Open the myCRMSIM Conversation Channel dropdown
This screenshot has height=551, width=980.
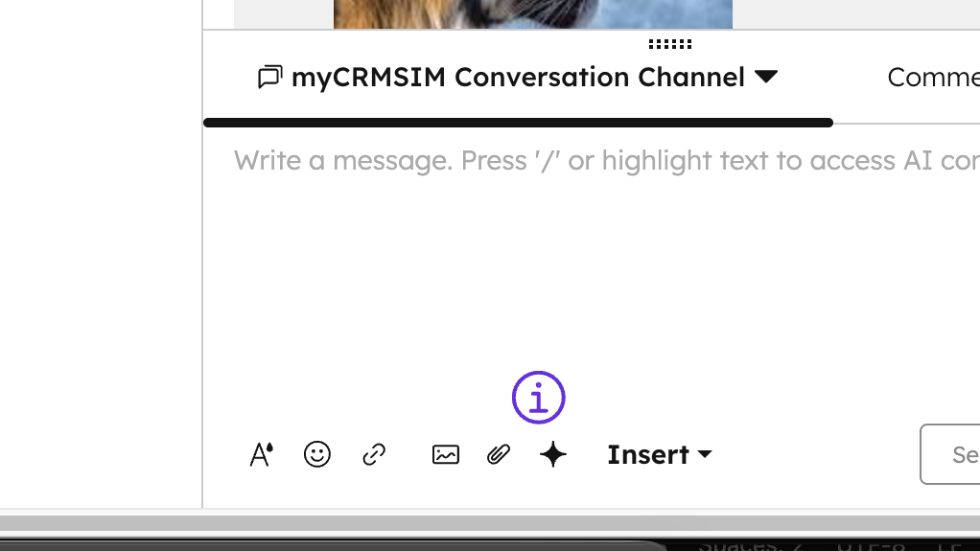click(x=518, y=78)
